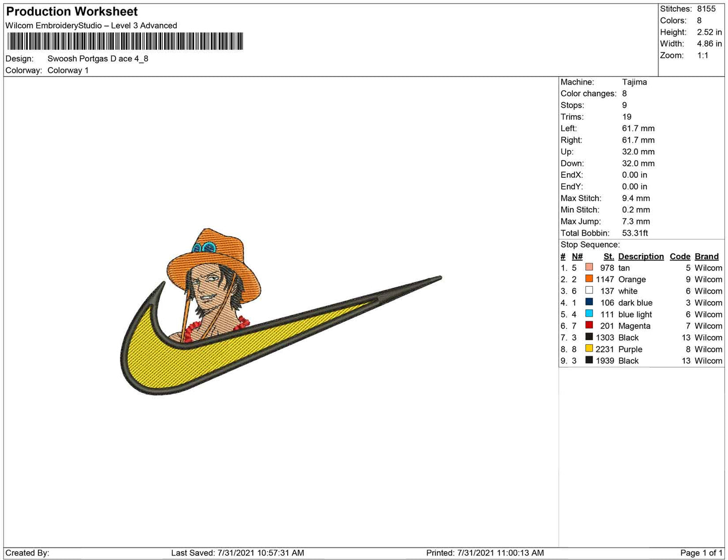
Task: Click the barcode under the worksheet header
Action: [x=124, y=41]
